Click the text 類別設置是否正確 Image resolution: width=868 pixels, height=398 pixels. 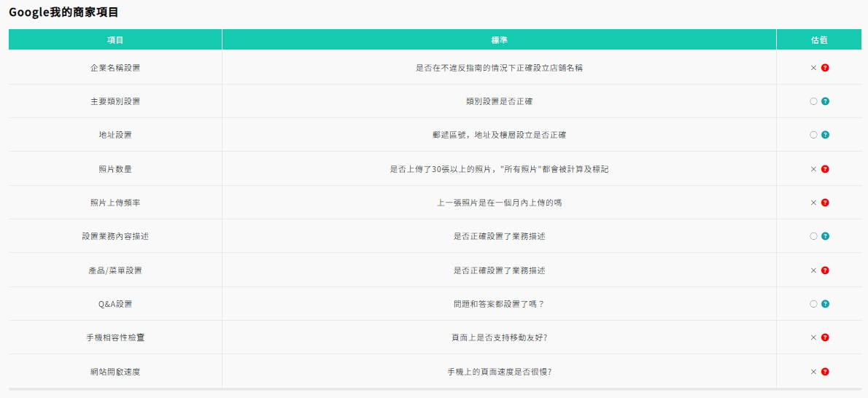pyautogui.click(x=500, y=101)
